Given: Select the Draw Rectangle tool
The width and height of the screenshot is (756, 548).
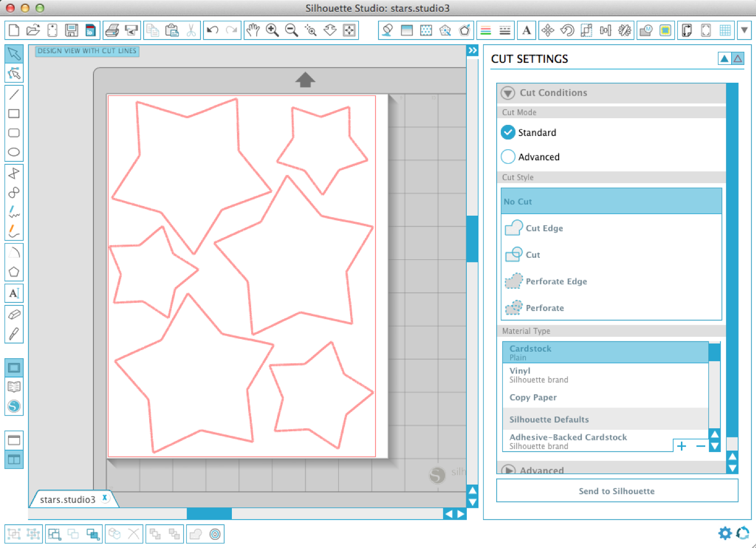Looking at the screenshot, I should pos(14,114).
